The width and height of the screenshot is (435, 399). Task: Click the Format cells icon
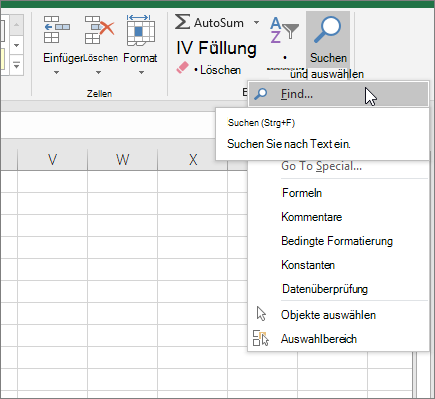click(x=140, y=30)
